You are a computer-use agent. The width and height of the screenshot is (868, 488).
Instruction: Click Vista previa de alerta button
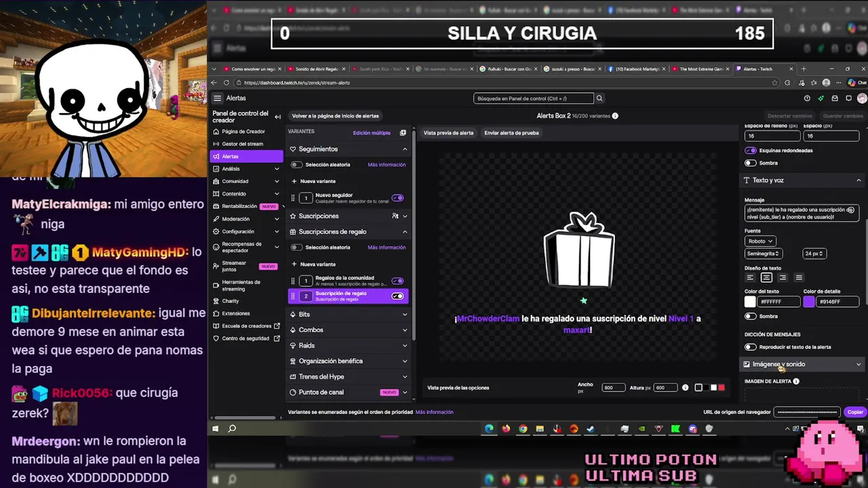pos(448,133)
